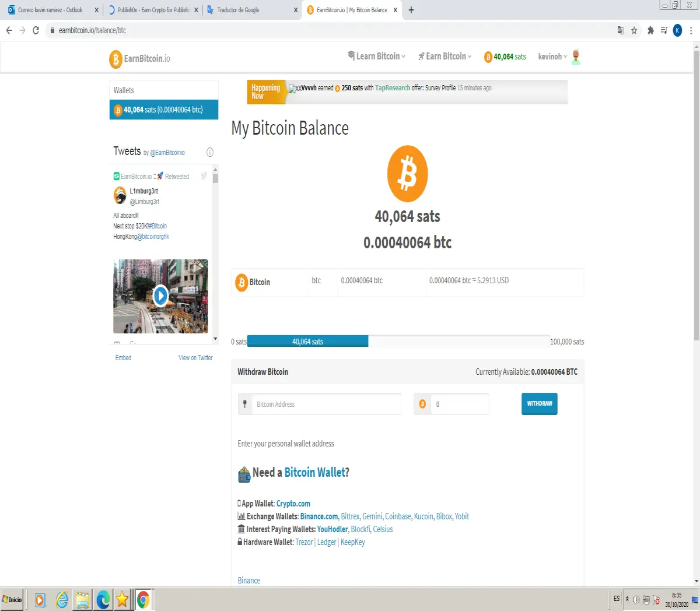Open L1mburg3rt profile avatar

(x=120, y=195)
